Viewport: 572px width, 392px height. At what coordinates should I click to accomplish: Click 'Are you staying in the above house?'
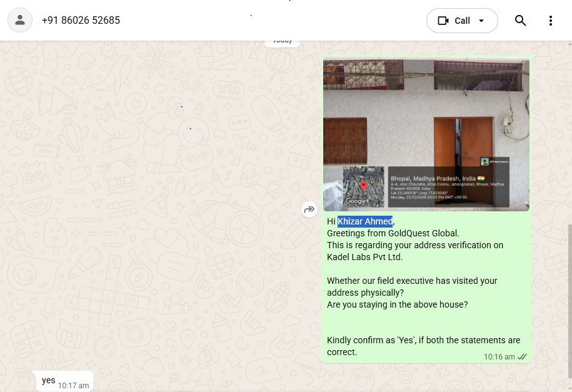click(x=397, y=304)
